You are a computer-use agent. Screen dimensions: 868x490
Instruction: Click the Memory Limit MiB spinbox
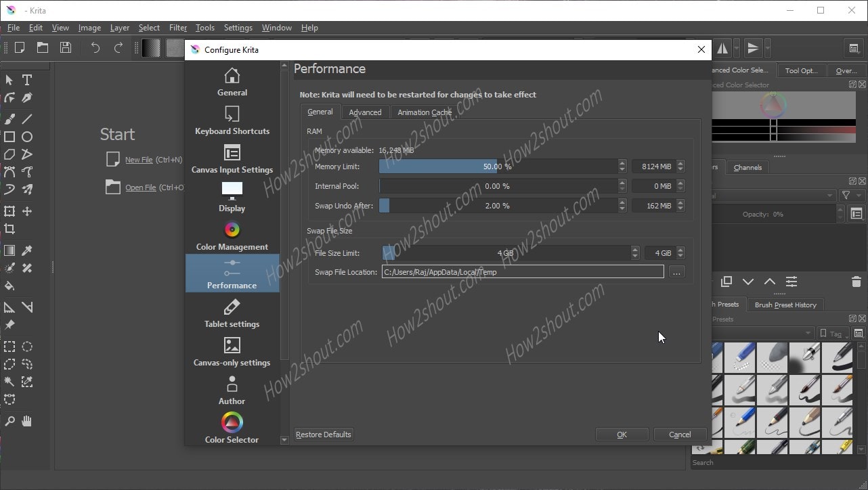[658, 166]
